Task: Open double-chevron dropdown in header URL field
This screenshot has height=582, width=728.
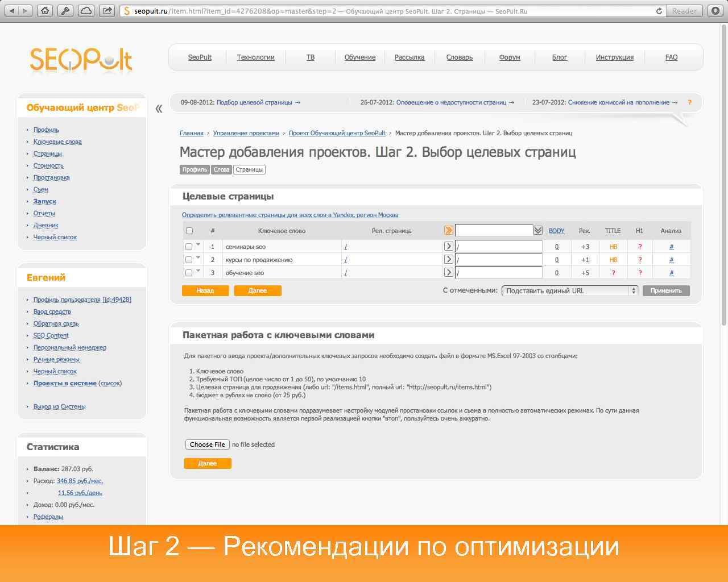Action: 537,230
